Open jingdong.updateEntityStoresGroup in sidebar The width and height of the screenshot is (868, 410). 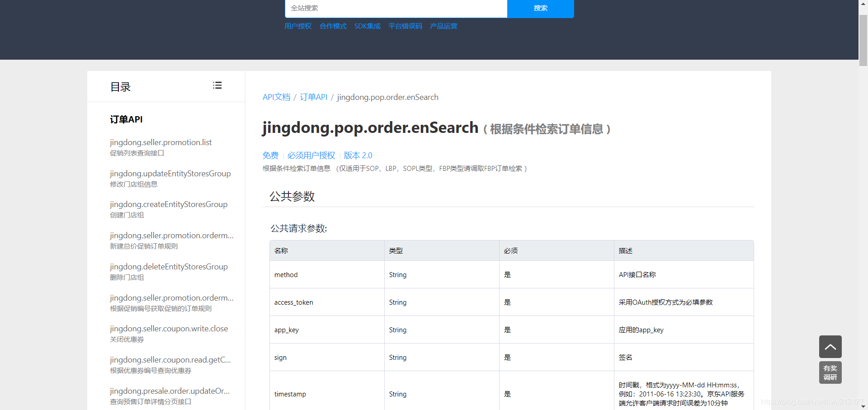[170, 174]
